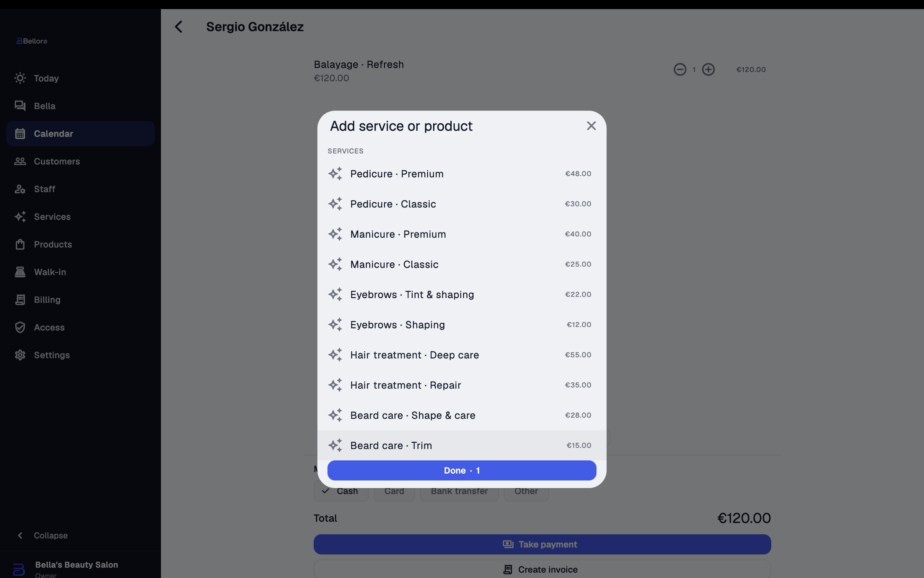Add Eyebrows · Tint & shaping service
The width and height of the screenshot is (924, 578).
(462, 294)
